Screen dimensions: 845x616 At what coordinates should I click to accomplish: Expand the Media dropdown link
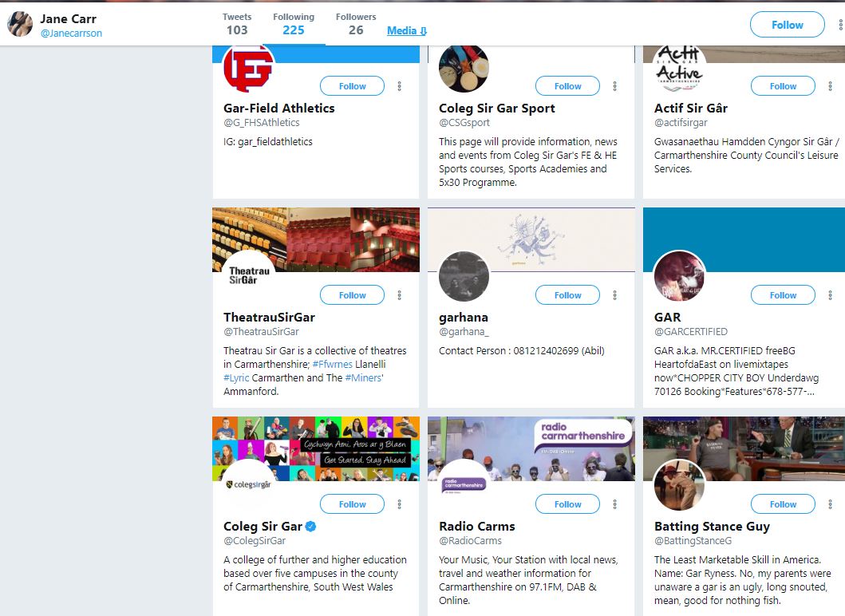point(407,30)
